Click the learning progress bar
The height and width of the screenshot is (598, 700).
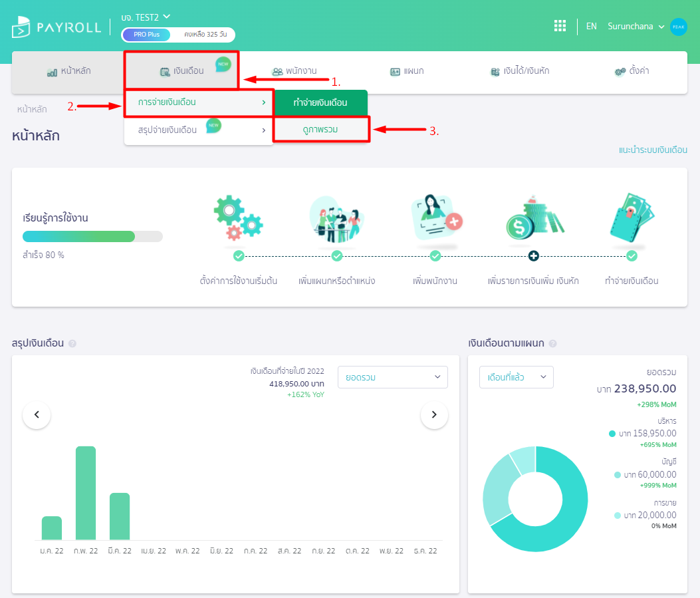(x=92, y=237)
